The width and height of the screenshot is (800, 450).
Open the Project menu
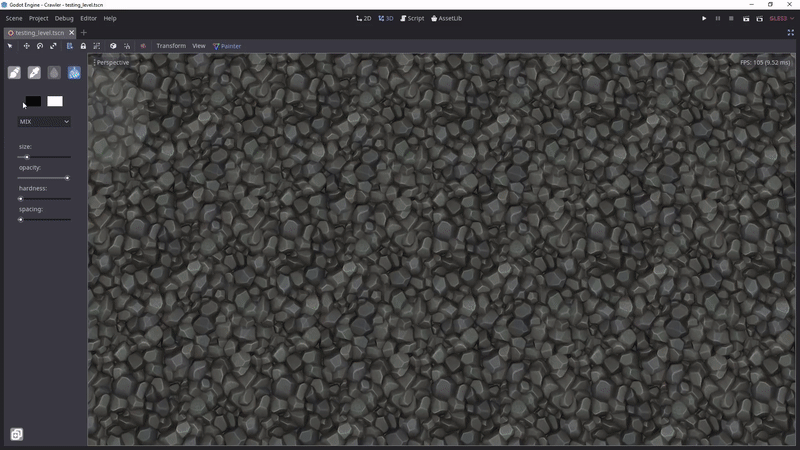[x=38, y=18]
